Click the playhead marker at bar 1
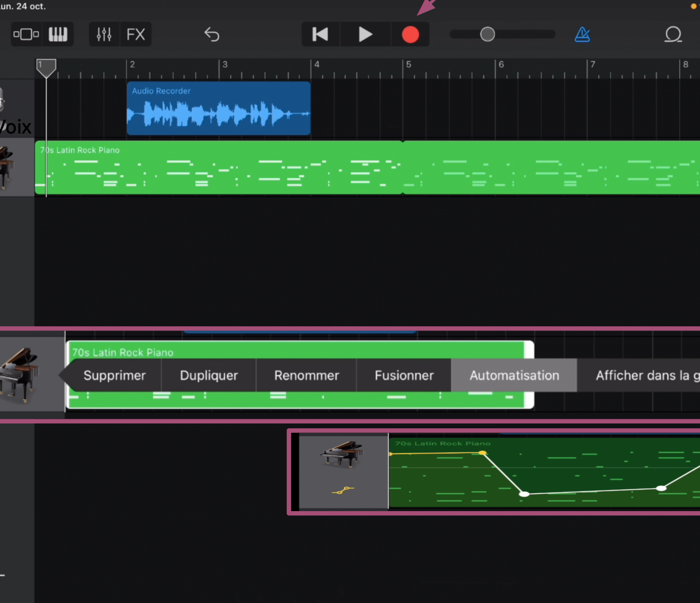This screenshot has width=700, height=603. (x=46, y=68)
